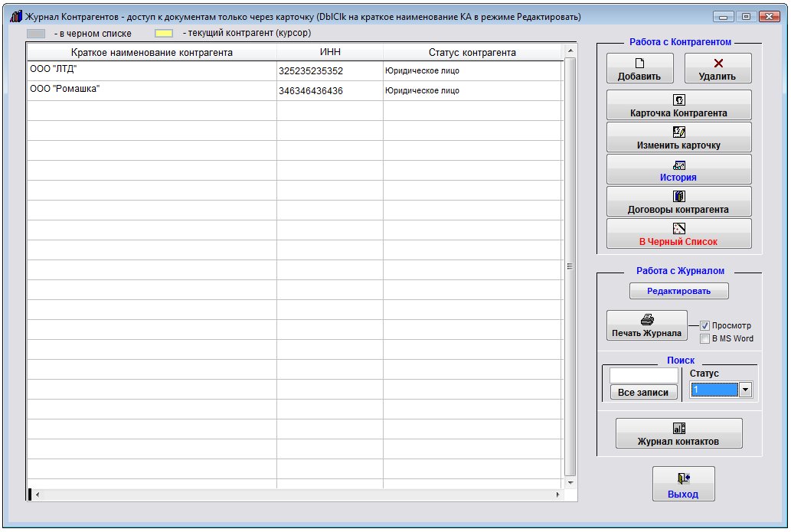This screenshot has width=791, height=532.
Task: Click the Добавить (Add) contractor icon button
Action: (639, 69)
